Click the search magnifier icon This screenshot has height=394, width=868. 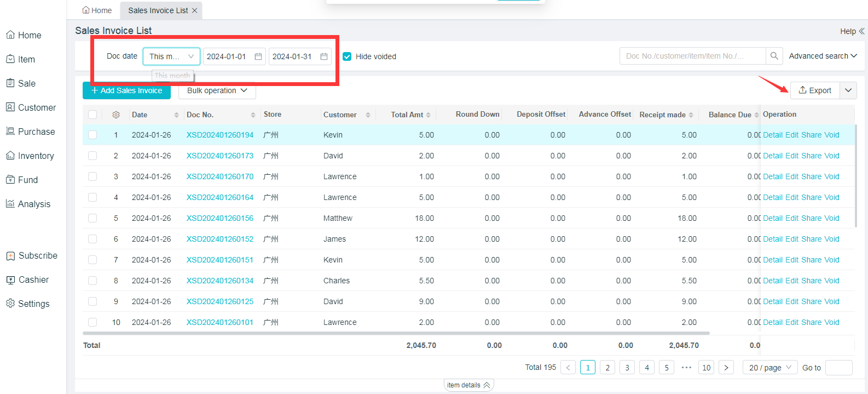click(x=774, y=56)
